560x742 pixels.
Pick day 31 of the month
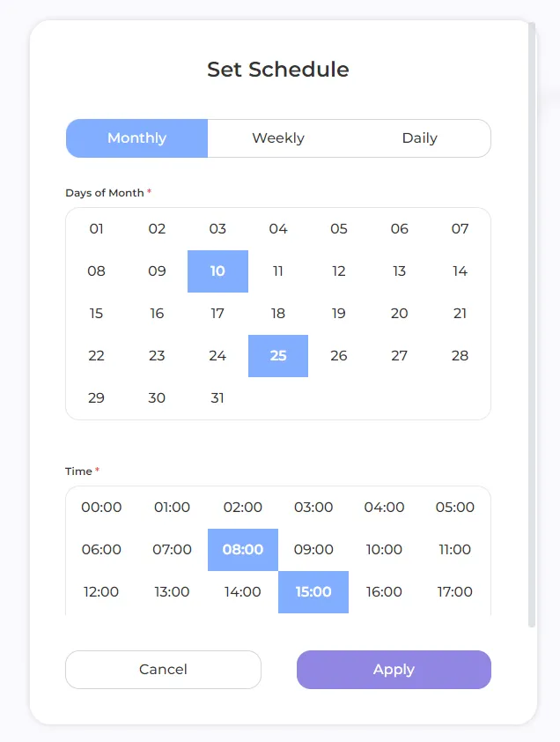point(217,398)
